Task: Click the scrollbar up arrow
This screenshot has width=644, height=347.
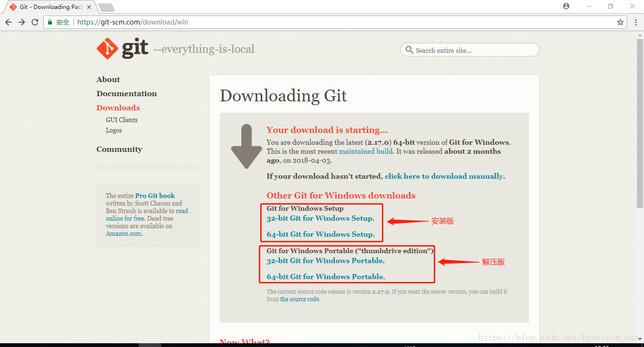Action: 640,35
